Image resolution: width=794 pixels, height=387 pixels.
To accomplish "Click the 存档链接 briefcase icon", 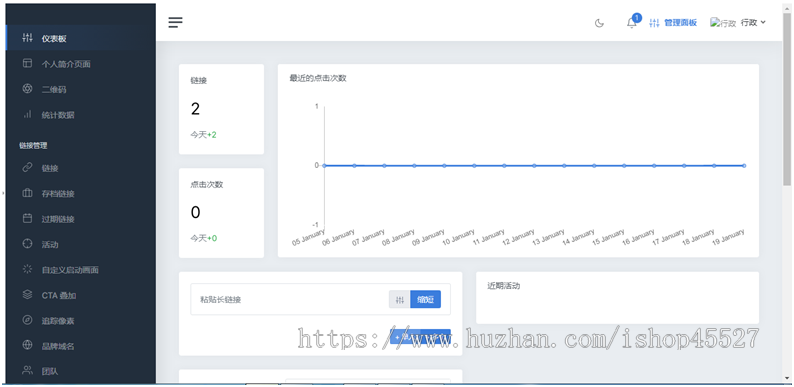I will click(27, 193).
